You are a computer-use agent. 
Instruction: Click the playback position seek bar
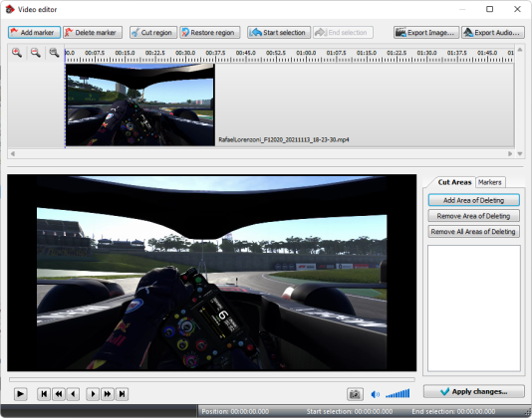coord(212,380)
